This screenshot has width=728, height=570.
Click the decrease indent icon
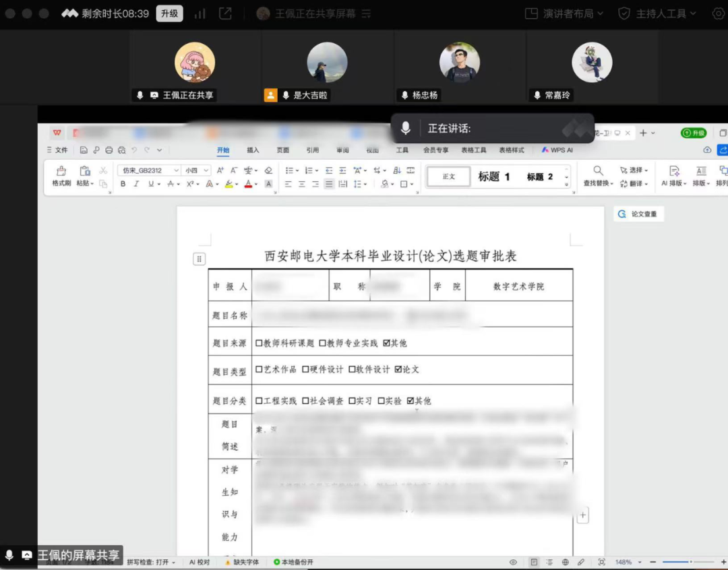click(x=329, y=170)
